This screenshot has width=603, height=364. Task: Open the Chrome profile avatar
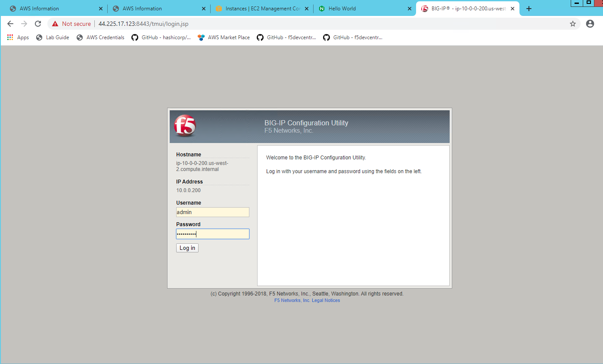[590, 24]
